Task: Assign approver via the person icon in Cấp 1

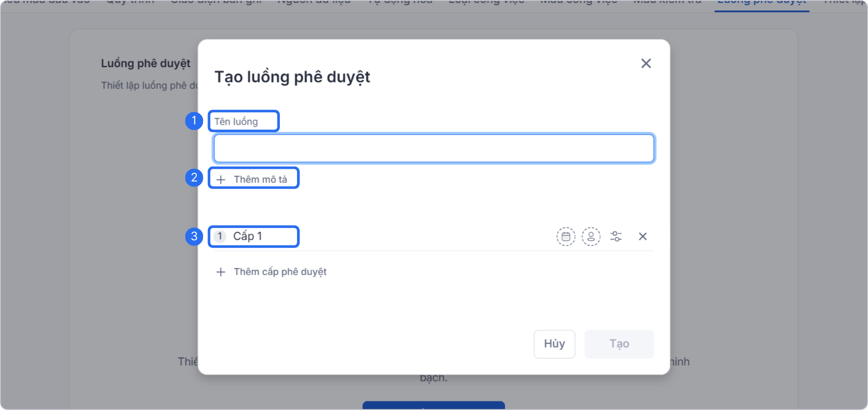Action: (591, 236)
